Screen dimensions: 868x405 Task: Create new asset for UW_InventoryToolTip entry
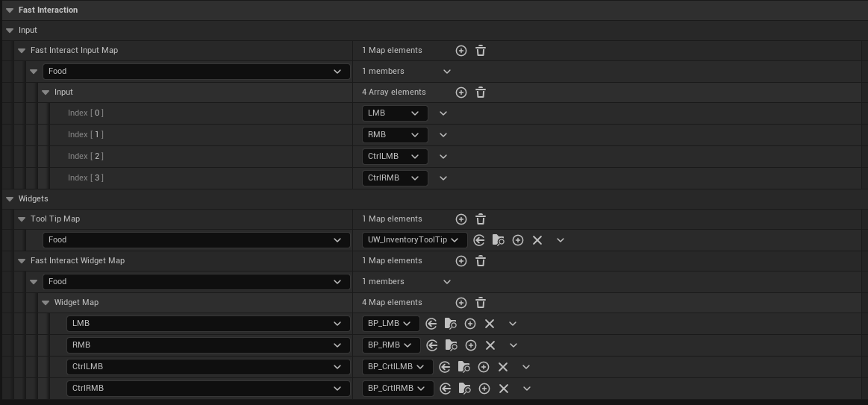tap(518, 240)
